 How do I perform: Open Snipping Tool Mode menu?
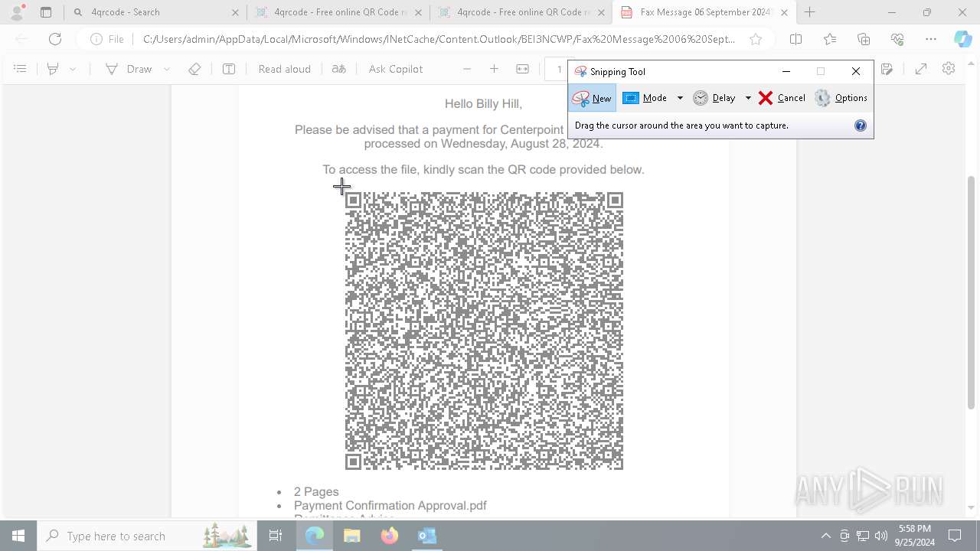coord(645,98)
